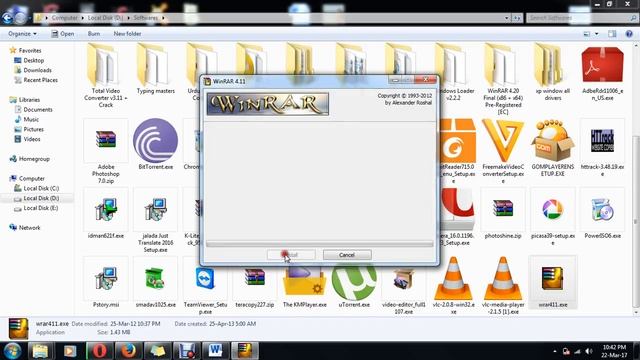Click Cancel in WinRAR installer dialog
Screen dimensions: 640x360
(347, 255)
